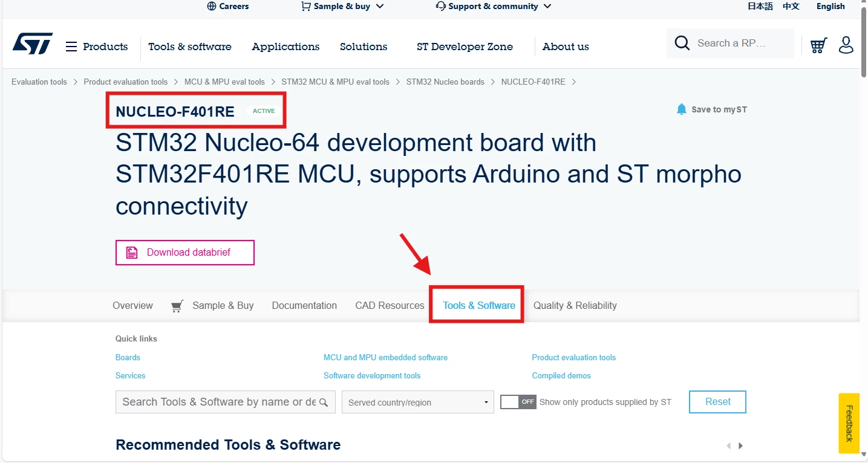Open the Services quick link
The image size is (868, 463).
[130, 375]
